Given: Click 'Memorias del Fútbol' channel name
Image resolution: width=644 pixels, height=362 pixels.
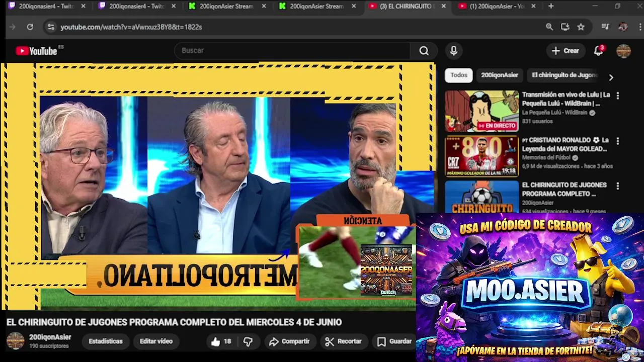Looking at the screenshot, I should (x=547, y=158).
